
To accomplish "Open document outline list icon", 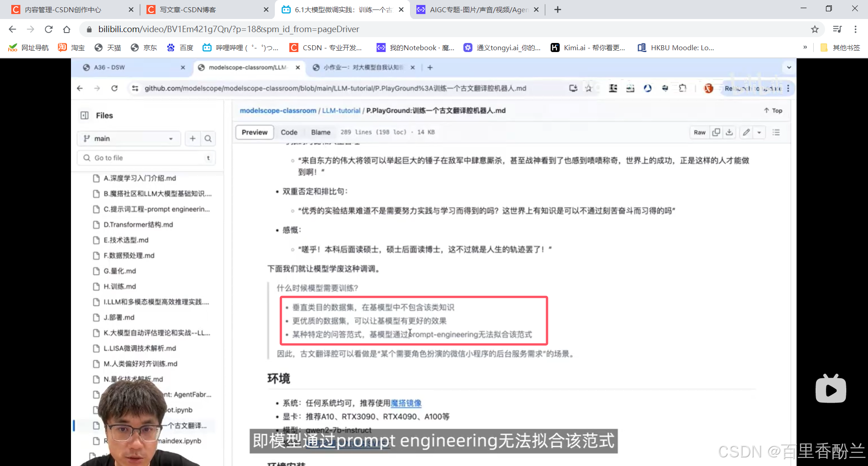I will (x=776, y=132).
